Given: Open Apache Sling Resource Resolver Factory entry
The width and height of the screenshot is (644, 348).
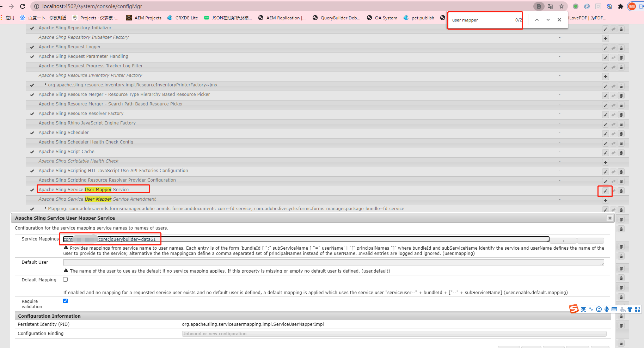Looking at the screenshot, I should (x=81, y=114).
